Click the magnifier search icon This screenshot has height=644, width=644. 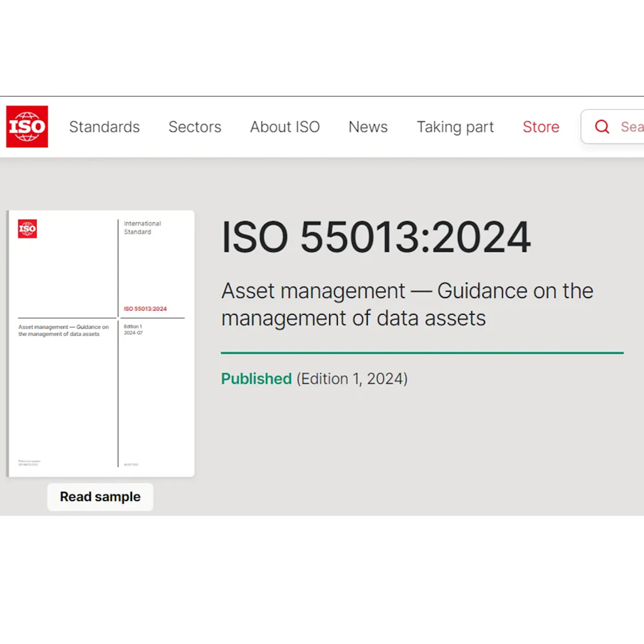pyautogui.click(x=602, y=127)
